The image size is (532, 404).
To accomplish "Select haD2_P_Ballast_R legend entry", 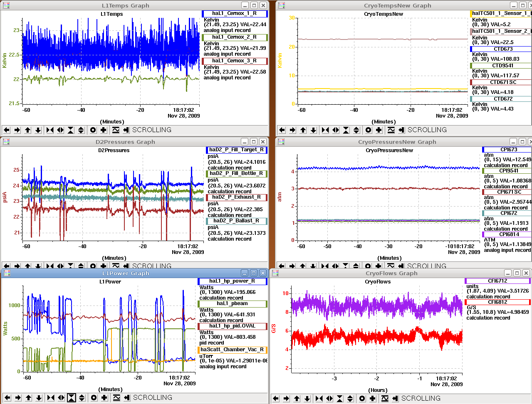I will pos(237,221).
